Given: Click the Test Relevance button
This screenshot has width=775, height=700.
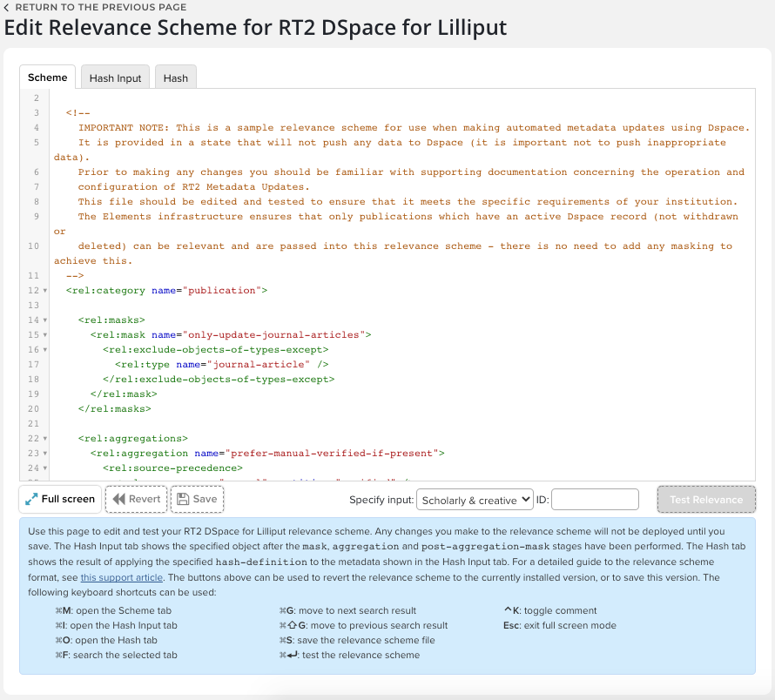Looking at the screenshot, I should point(706,499).
